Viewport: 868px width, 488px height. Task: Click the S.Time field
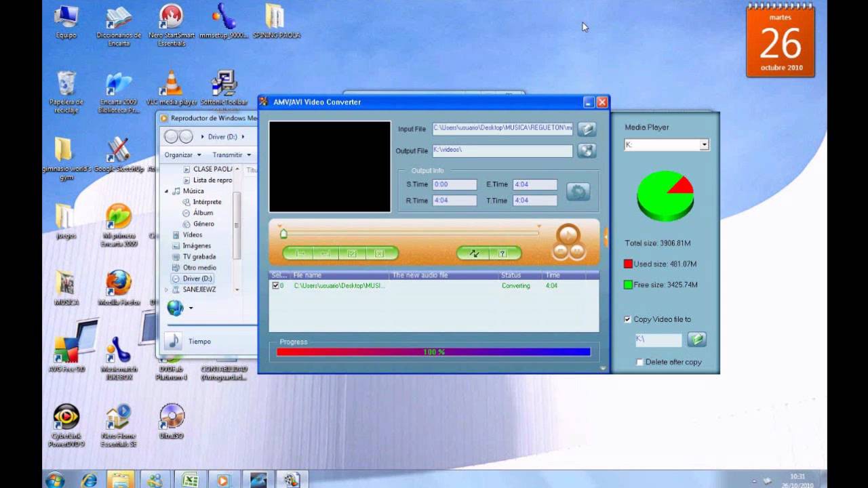[x=455, y=184]
